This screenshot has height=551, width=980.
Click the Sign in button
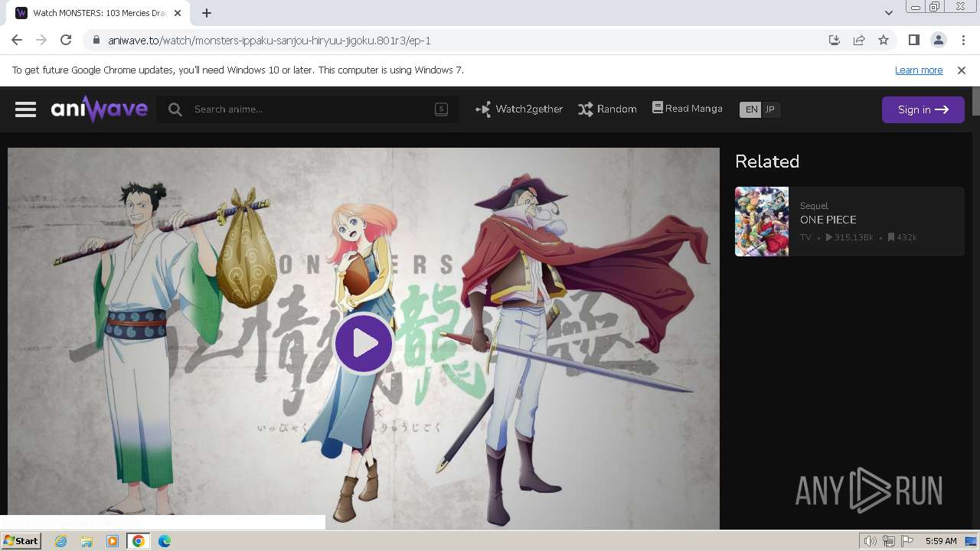923,109
